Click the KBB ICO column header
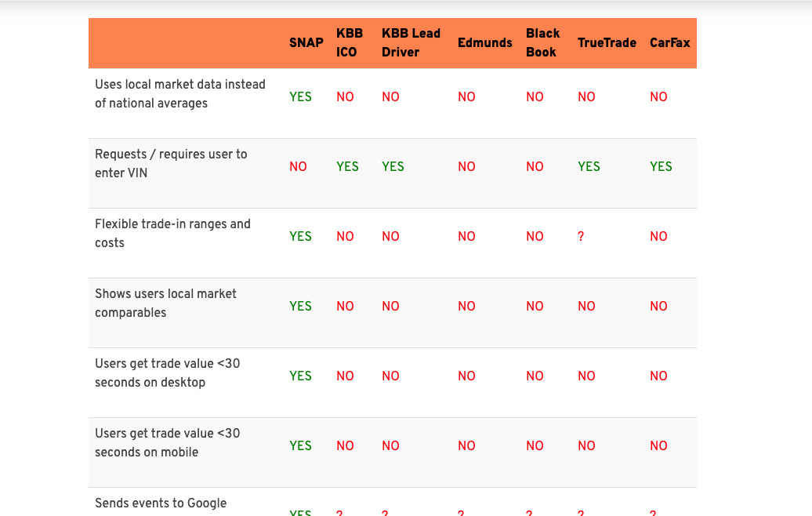 (x=350, y=42)
